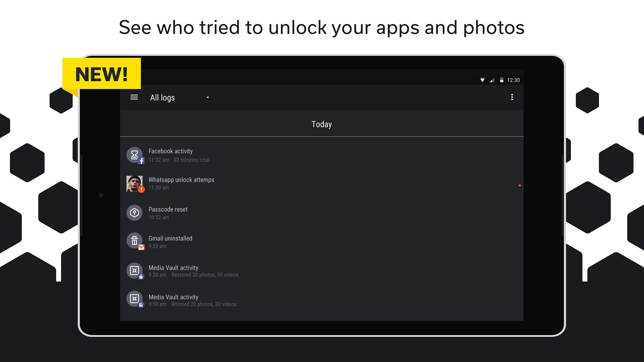This screenshot has height=362, width=644.
Task: Open the Passcode reset log entry
Action: point(168,213)
